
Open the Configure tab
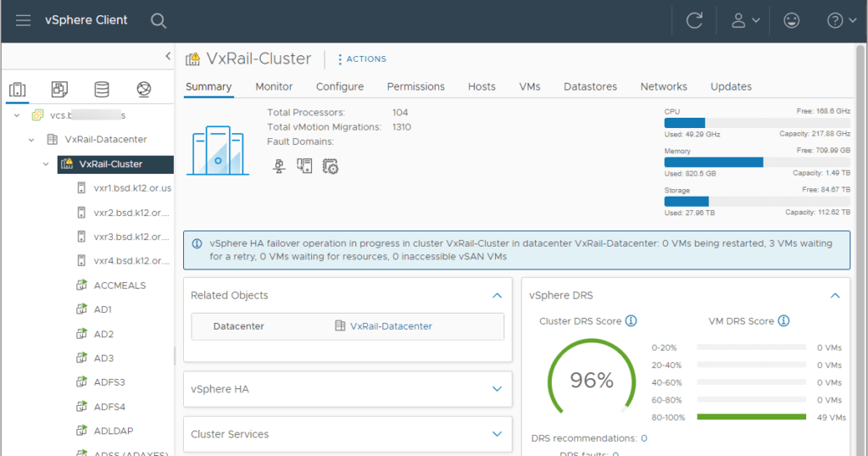point(340,87)
